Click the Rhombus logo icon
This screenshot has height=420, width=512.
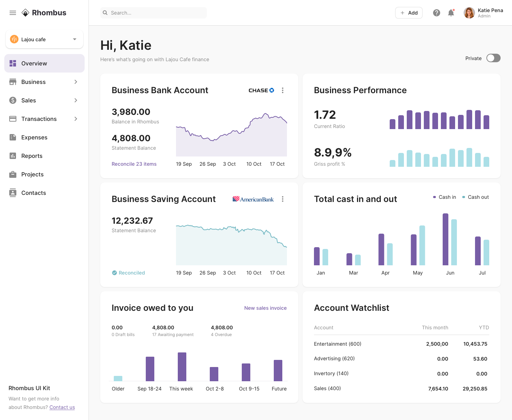[x=25, y=13]
